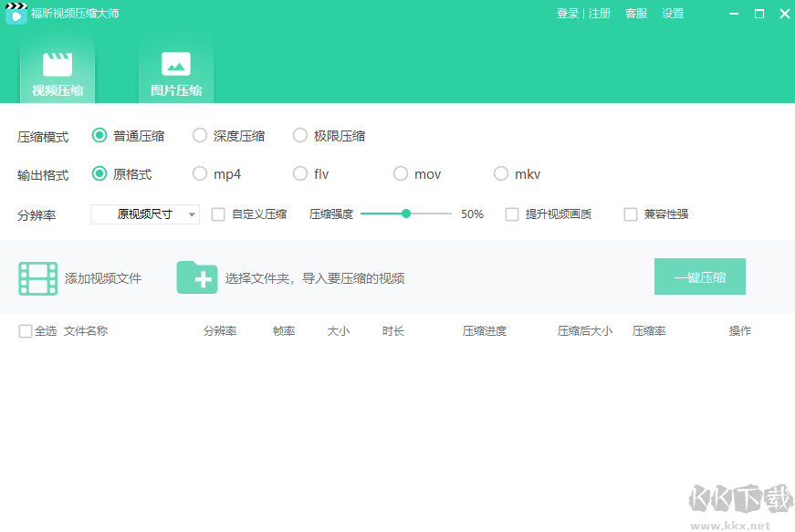Close the 福昕视频压缩大师 window
The width and height of the screenshot is (795, 532).
784,14
